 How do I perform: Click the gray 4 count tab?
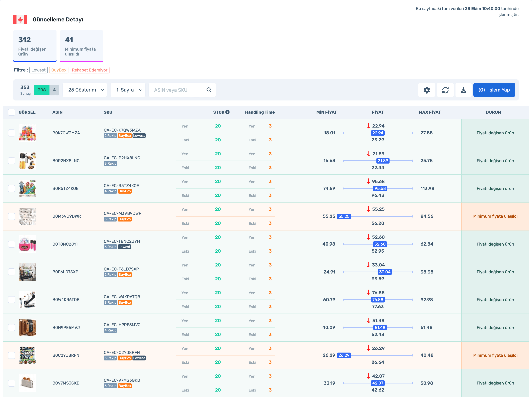point(54,90)
